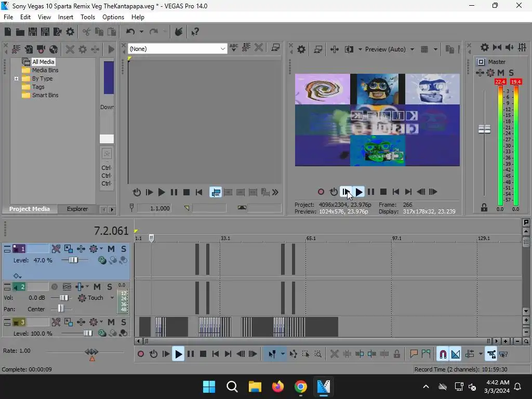
Task: Open File Explorer from taskbar
Action: pos(255,387)
